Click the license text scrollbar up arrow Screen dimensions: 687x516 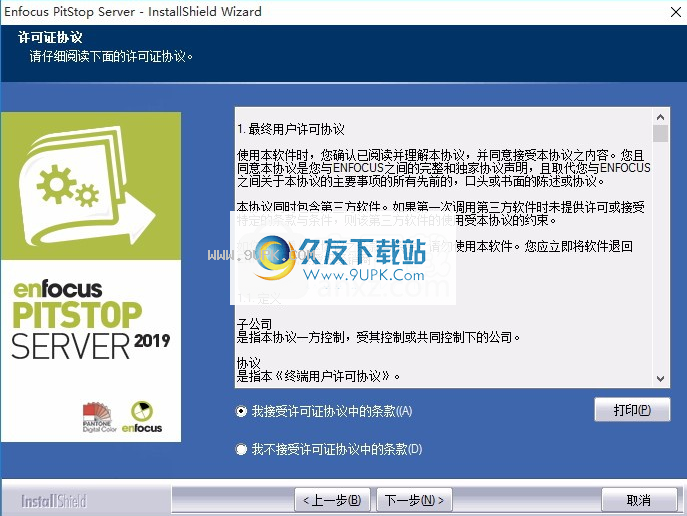click(661, 117)
